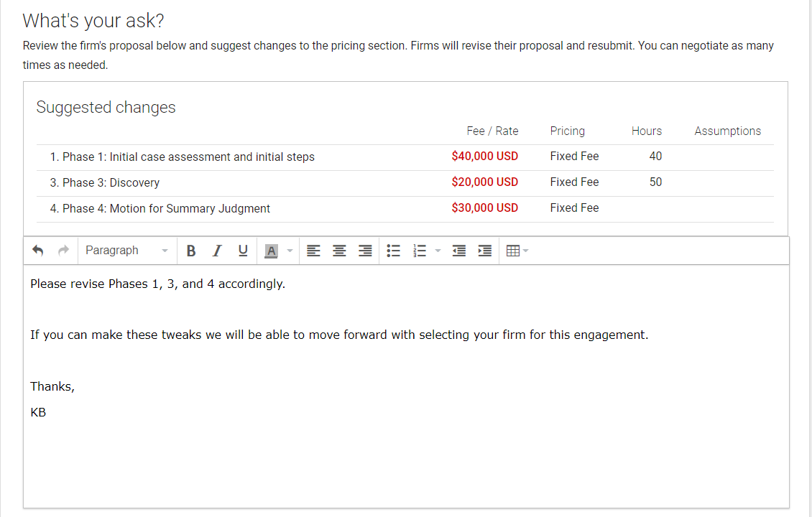Select Phase 1: Initial case assessment row
The width and height of the screenshot is (812, 517).
click(x=405, y=157)
